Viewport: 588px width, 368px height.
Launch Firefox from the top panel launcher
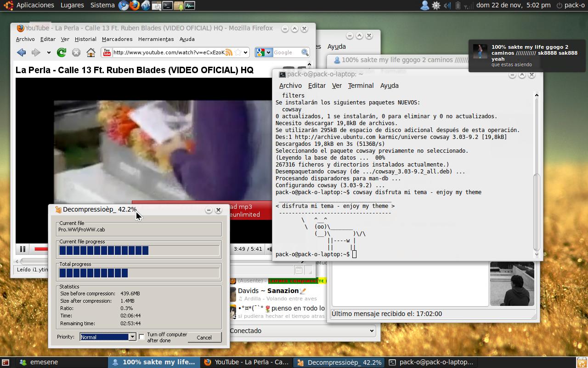click(134, 6)
